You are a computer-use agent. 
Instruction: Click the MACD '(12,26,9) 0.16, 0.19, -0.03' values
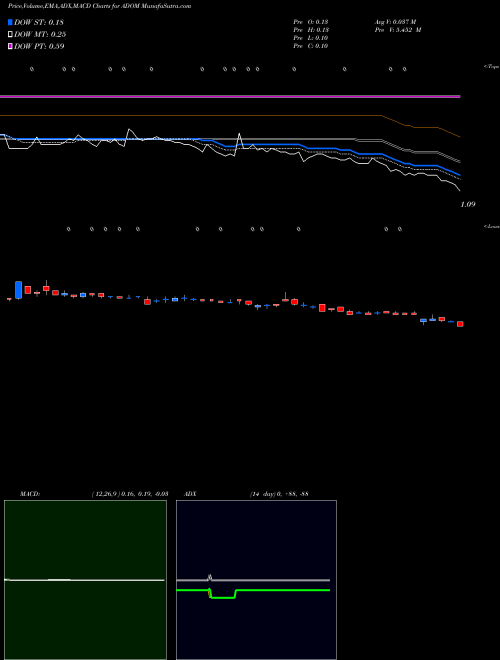pos(130,493)
